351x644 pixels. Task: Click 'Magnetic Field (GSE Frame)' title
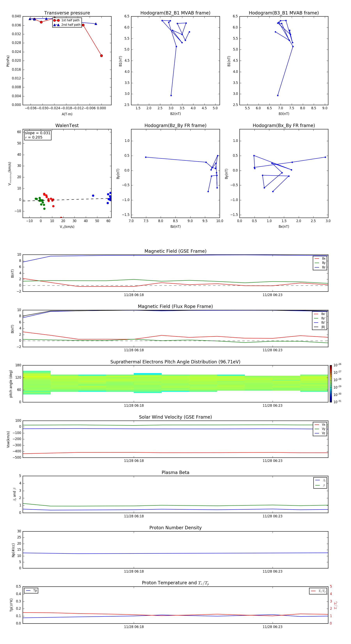[x=175, y=251]
